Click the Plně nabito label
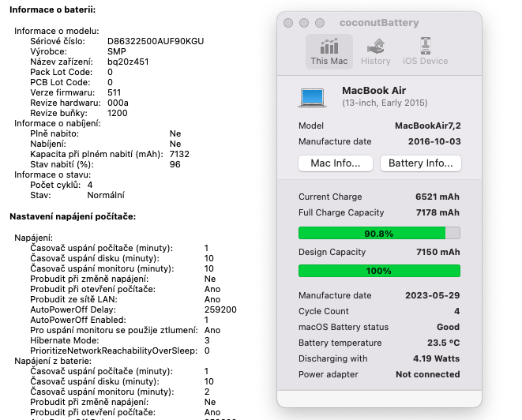The height and width of the screenshot is (420, 522). [x=54, y=133]
